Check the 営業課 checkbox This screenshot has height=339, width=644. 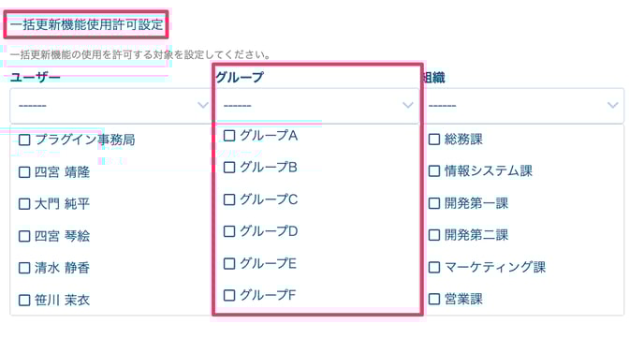(x=434, y=299)
